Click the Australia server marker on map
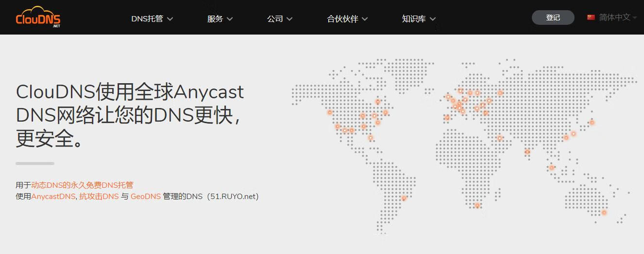 (x=604, y=212)
